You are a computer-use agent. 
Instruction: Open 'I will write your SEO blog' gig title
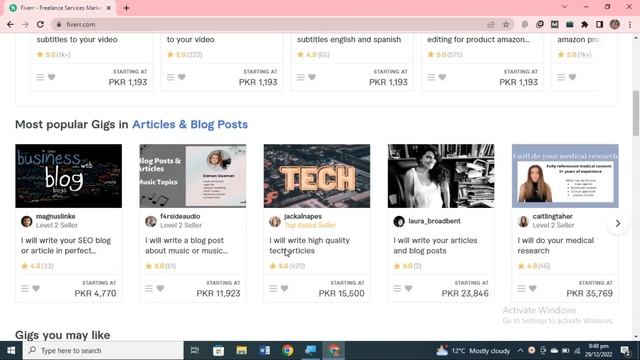(66, 245)
